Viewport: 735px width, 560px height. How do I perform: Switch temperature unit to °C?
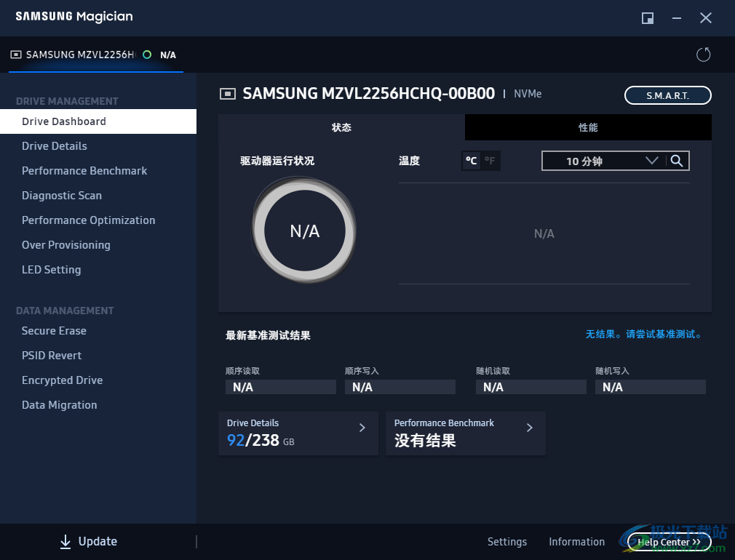pyautogui.click(x=471, y=161)
